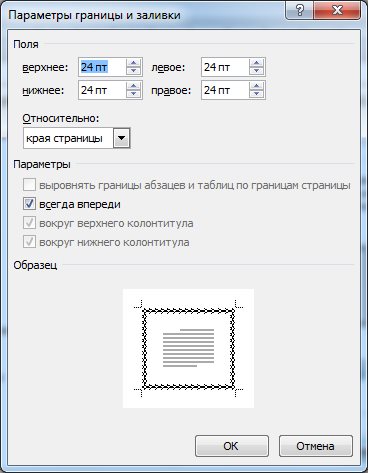Click the верхнее margin input field
The image size is (368, 473).
click(x=102, y=67)
